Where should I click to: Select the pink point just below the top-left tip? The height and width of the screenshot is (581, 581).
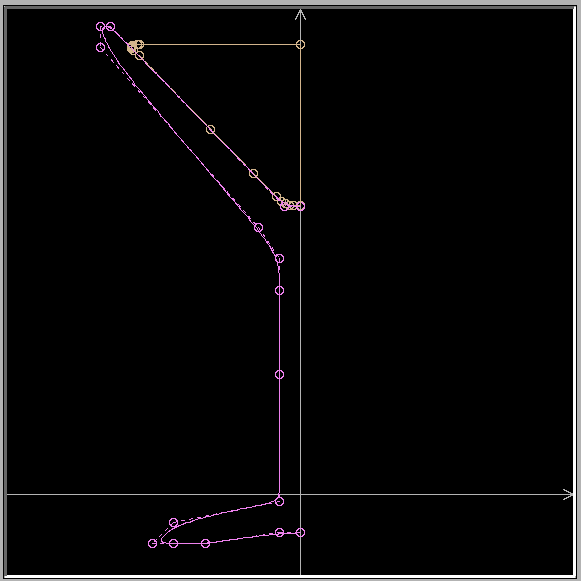100,47
